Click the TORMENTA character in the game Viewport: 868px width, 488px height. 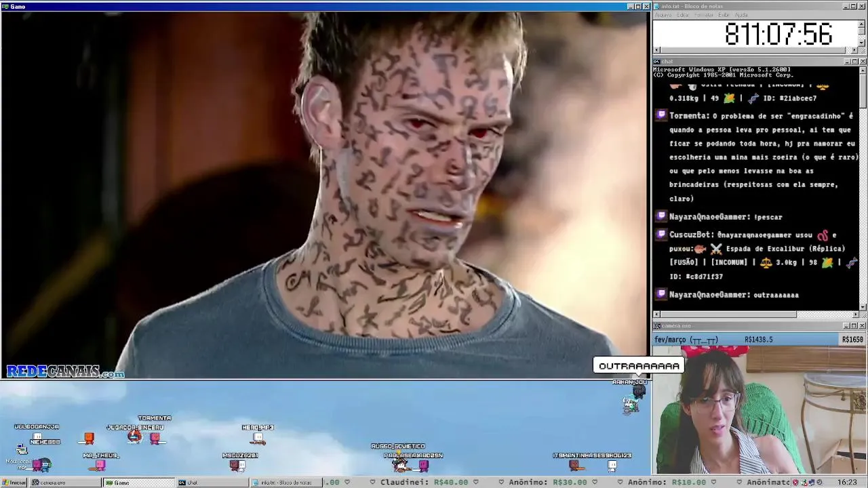coord(155,438)
